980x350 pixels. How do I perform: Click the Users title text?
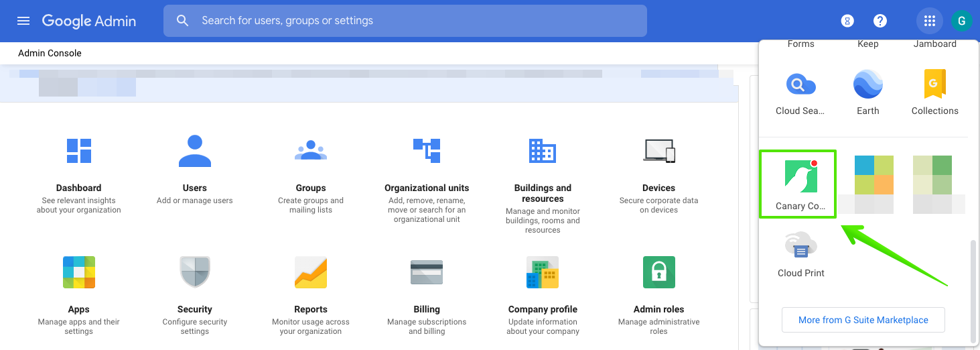(195, 188)
